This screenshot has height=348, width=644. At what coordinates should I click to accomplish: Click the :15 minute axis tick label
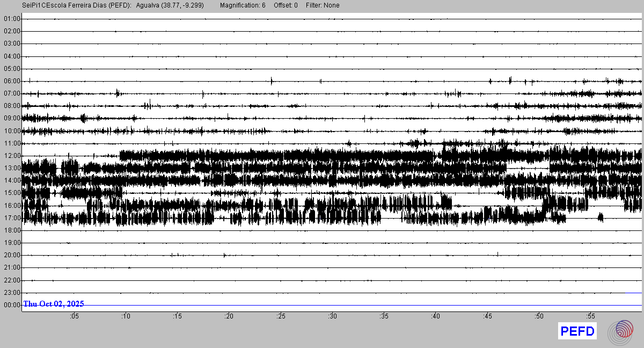tap(177, 316)
